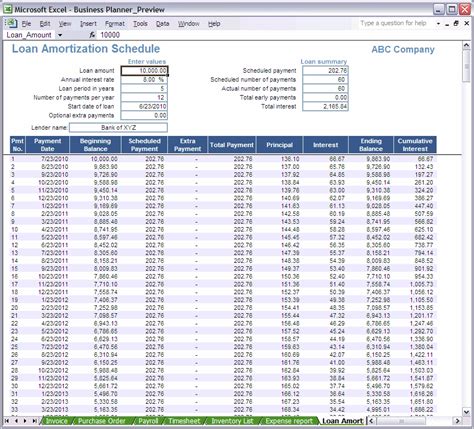
Task: Click vertical scrollbar up arrow
Action: coord(466,46)
